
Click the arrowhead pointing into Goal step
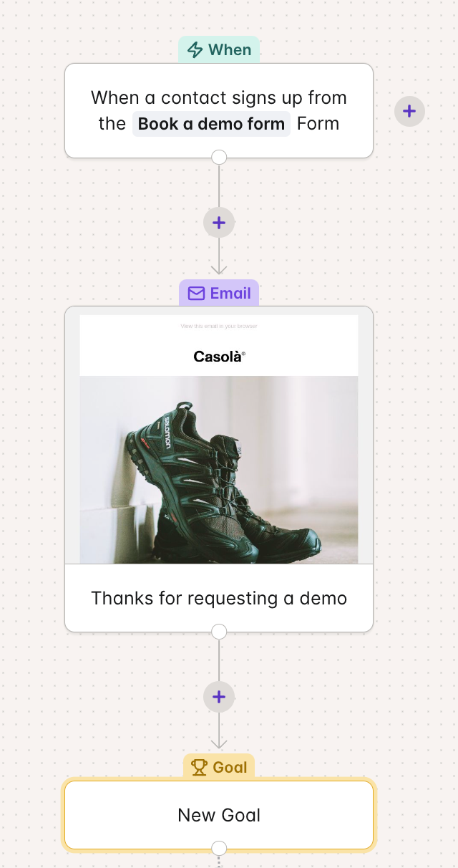(219, 743)
